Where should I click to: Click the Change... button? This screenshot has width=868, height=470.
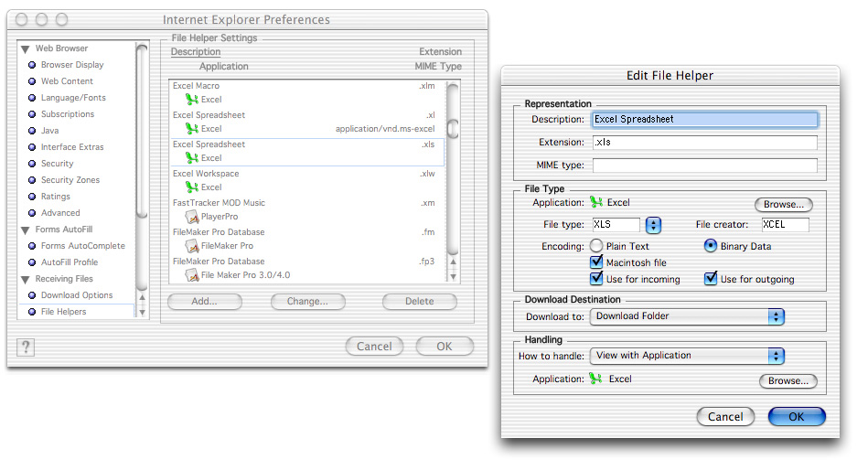tap(308, 302)
